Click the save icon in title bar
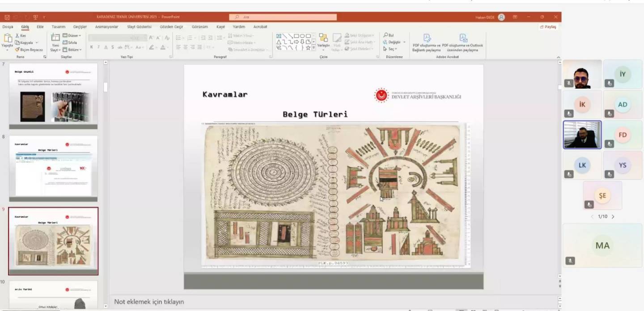Viewport: 644px width, 311px height. coord(7,17)
